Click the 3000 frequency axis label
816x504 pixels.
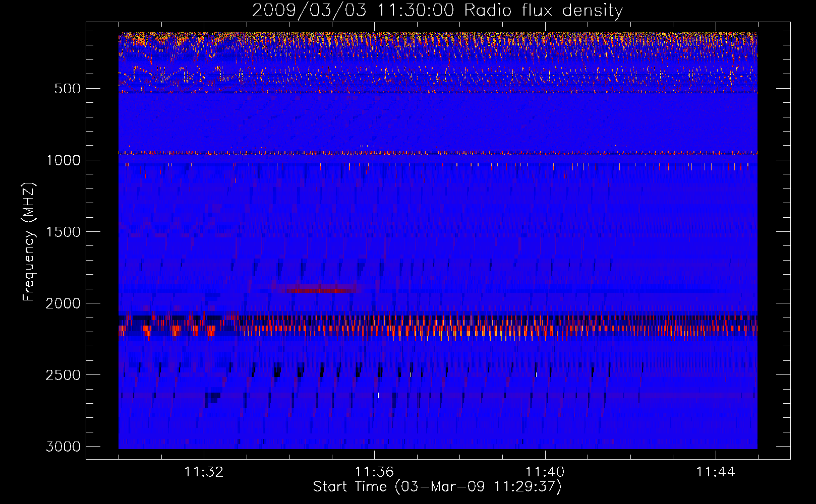point(63,447)
